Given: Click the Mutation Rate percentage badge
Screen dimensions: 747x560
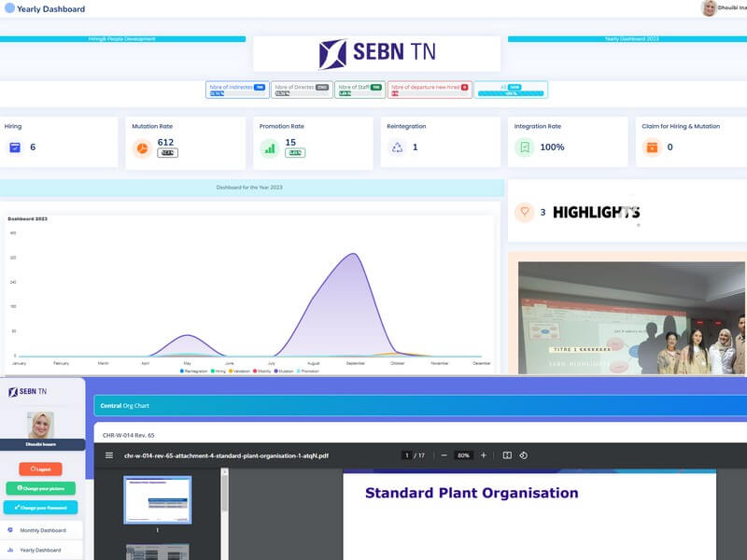Looking at the screenshot, I should click(x=167, y=153).
